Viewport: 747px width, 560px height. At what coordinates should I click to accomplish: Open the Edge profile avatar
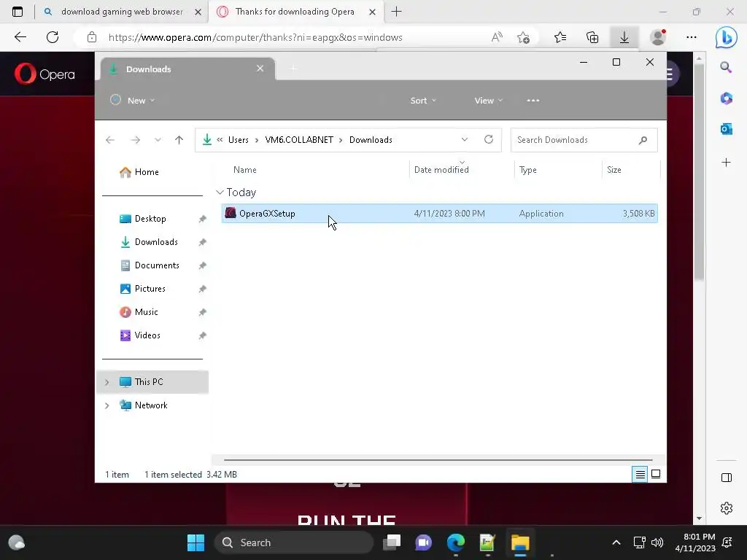pyautogui.click(x=658, y=37)
